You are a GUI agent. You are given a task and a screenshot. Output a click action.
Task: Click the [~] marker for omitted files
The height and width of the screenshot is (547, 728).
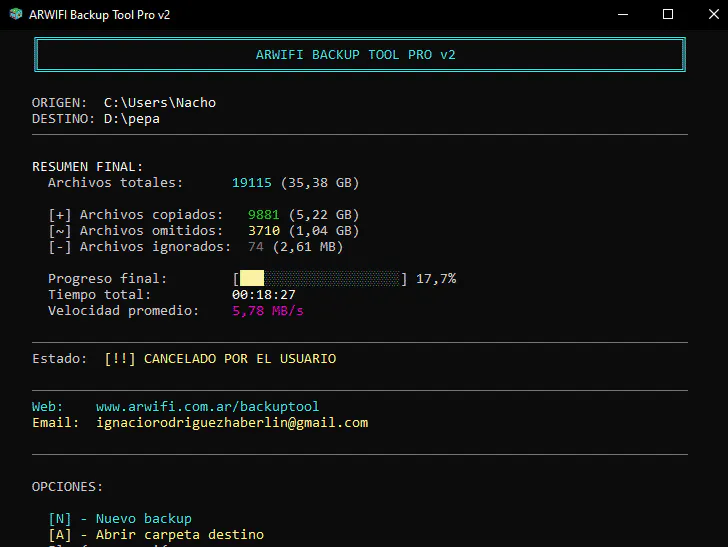(x=60, y=231)
